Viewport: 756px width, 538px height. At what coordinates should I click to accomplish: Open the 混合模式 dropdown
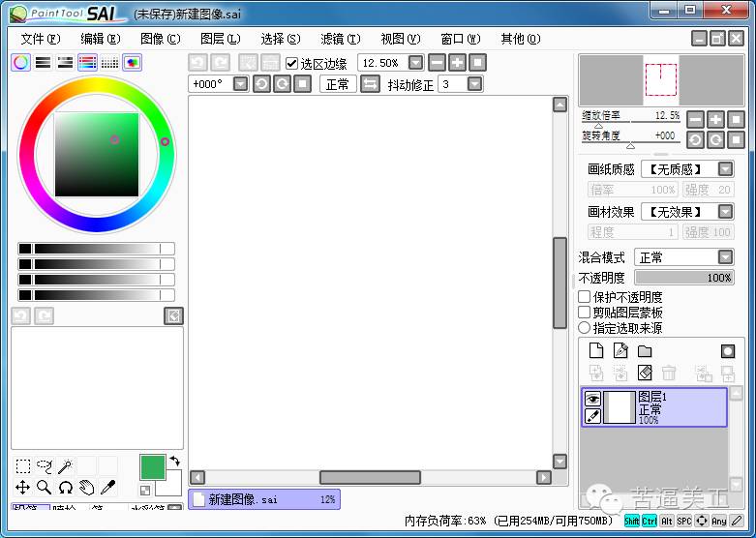pos(725,257)
